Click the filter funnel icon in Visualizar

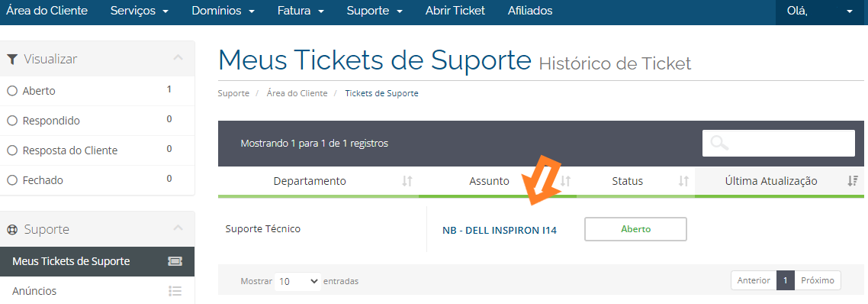coord(11,59)
